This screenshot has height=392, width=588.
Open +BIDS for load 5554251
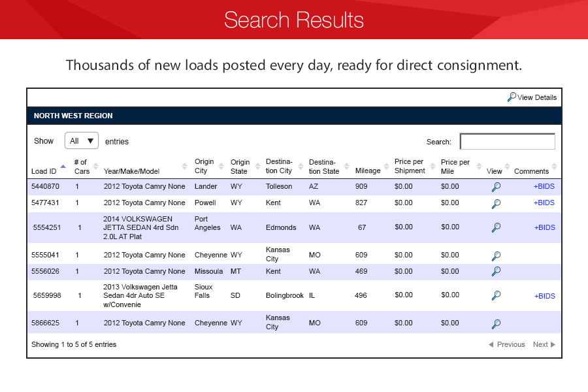point(545,228)
